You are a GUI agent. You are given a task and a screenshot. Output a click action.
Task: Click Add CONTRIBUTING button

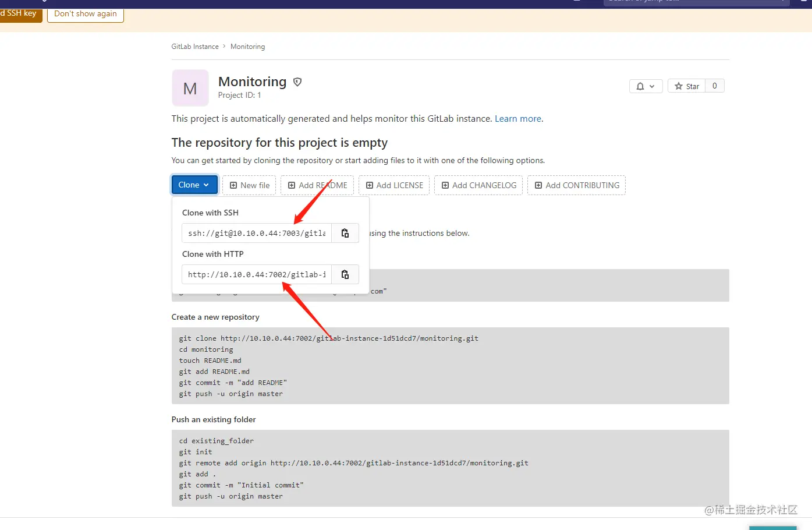click(x=576, y=185)
